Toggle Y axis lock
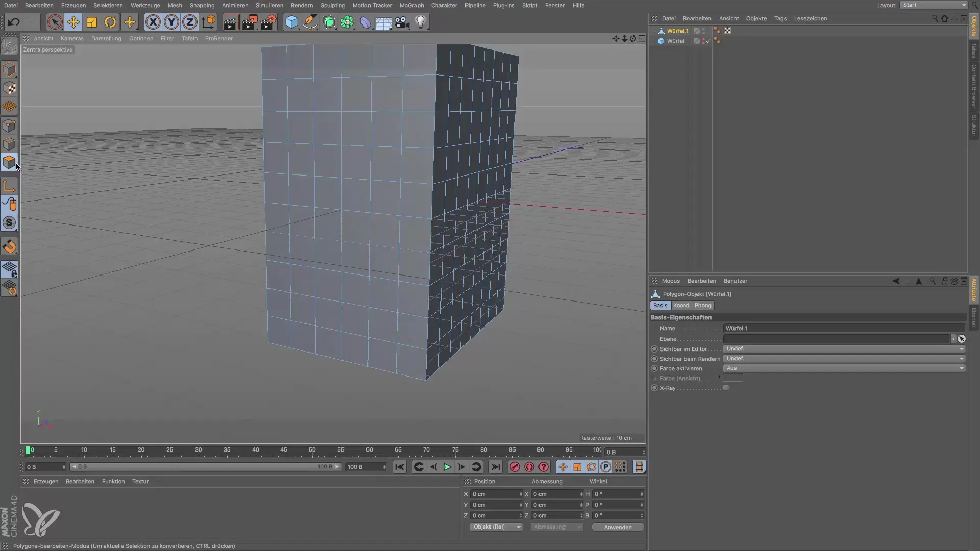This screenshot has height=551, width=980. point(171,22)
